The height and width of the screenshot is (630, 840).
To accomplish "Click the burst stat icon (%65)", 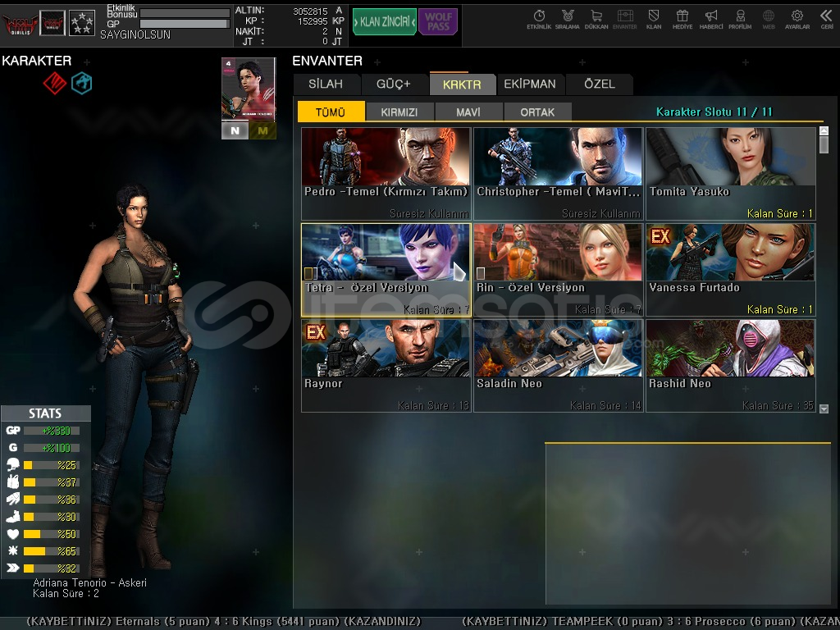I will [13, 550].
